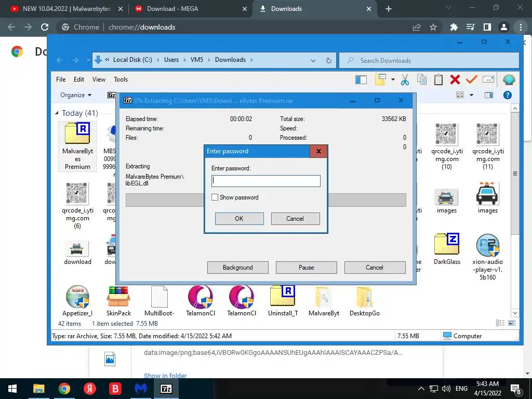Switch to details view in status bar
This screenshot has width=532, height=399.
500,323
